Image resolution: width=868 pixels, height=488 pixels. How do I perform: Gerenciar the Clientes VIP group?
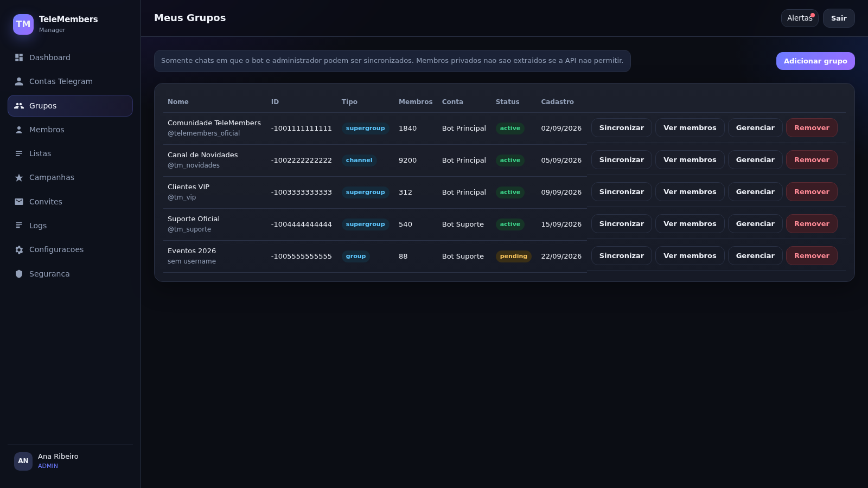click(x=755, y=192)
